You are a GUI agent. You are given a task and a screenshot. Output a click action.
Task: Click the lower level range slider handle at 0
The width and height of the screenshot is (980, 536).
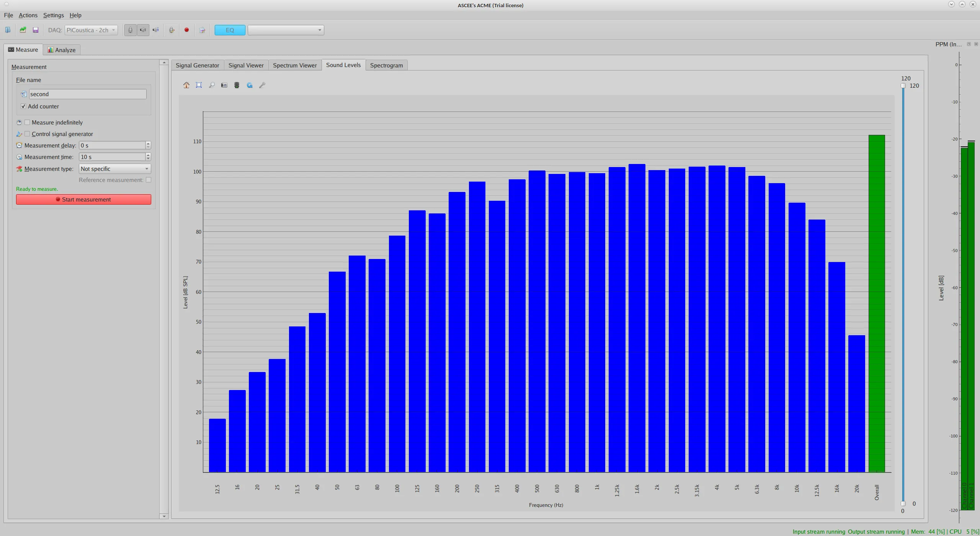coord(903,503)
